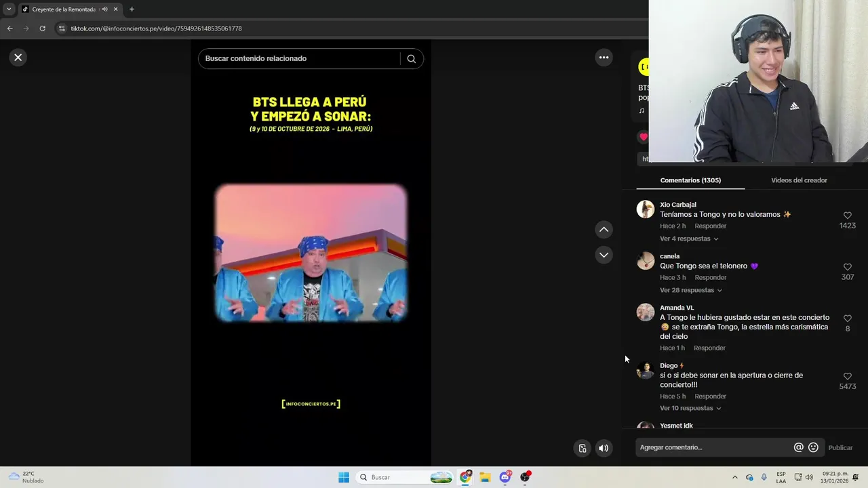Like canela's comment with heart
The width and height of the screenshot is (868, 488).
pyautogui.click(x=847, y=267)
